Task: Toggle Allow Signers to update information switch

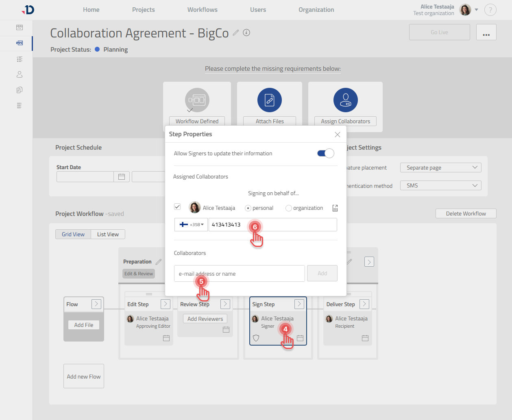Action: coord(325,153)
